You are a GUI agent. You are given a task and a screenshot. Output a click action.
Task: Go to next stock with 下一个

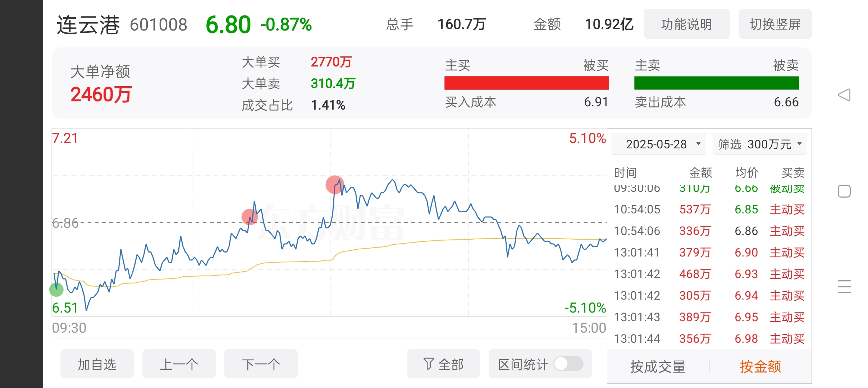261,364
